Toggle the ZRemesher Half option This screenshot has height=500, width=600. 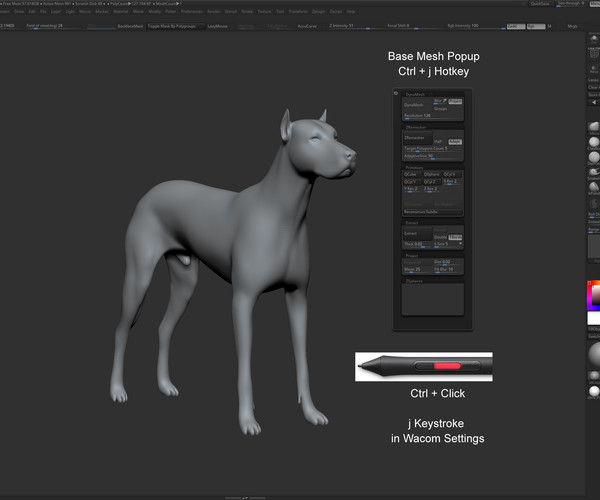[438, 142]
